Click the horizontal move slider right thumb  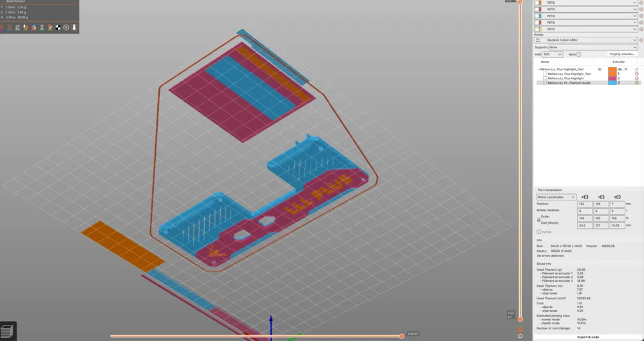tap(402, 336)
